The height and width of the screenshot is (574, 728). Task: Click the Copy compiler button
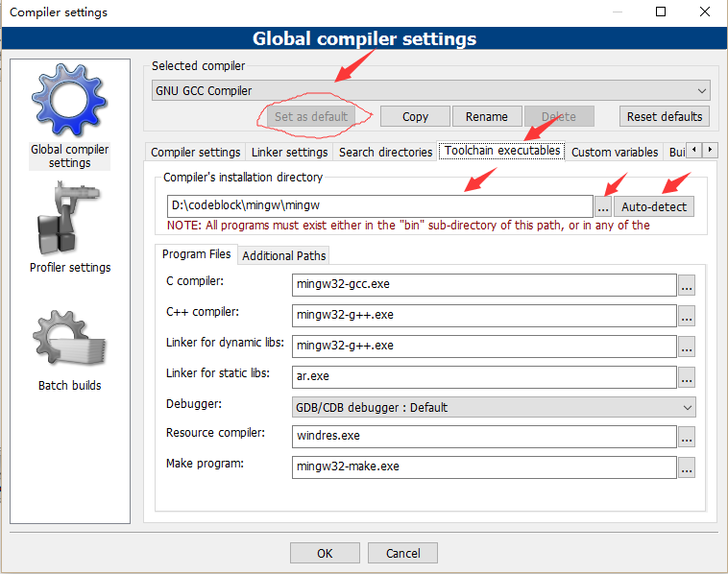(415, 116)
